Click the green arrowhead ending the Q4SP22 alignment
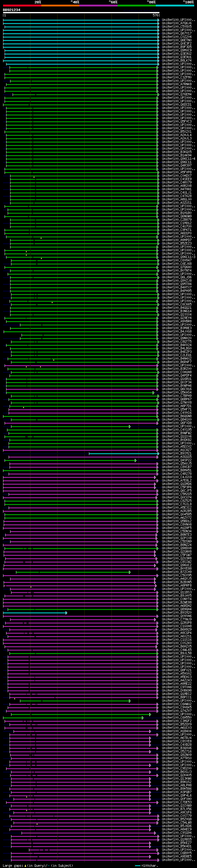The image size is (197, 868). click(135, 460)
